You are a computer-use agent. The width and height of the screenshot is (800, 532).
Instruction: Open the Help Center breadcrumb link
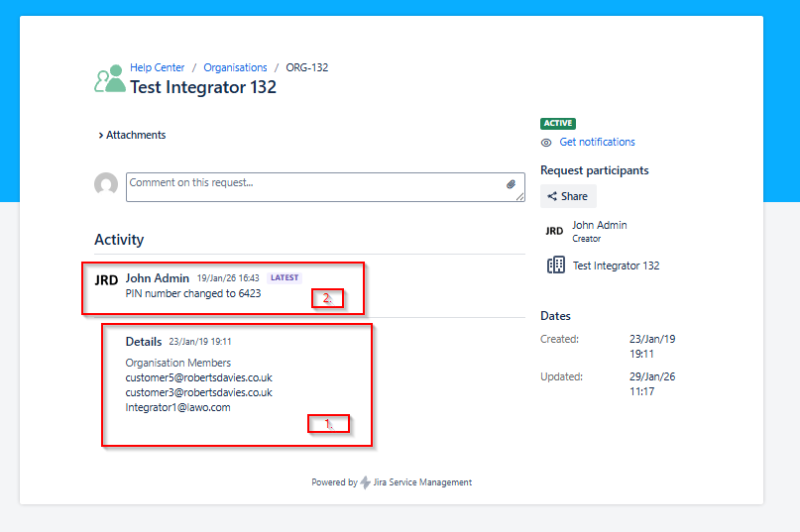tap(157, 67)
